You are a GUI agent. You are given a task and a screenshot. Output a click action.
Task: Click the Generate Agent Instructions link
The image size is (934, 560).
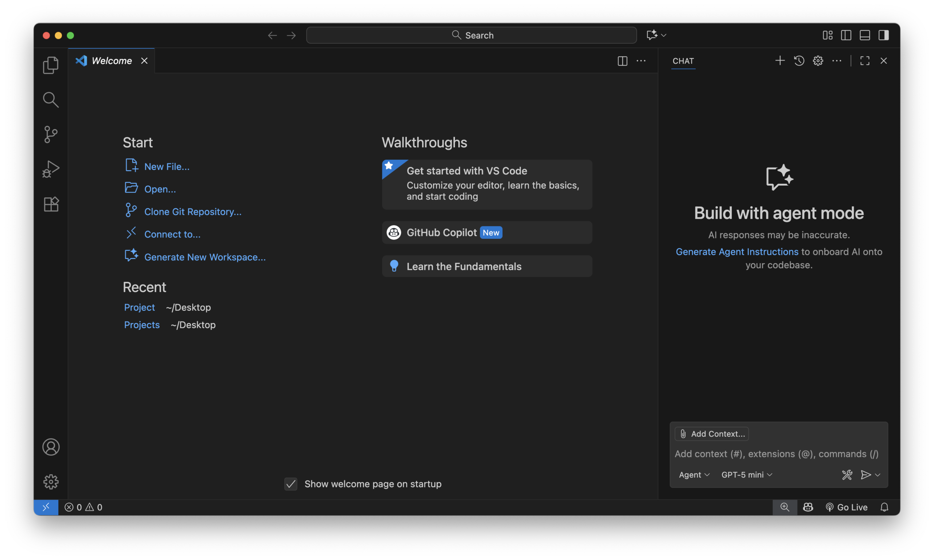[x=737, y=252]
